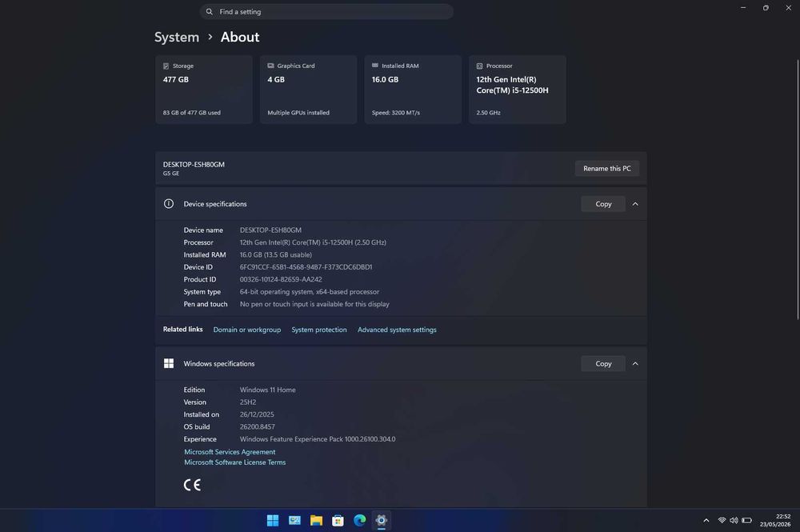Show hidden system tray icons

point(706,520)
